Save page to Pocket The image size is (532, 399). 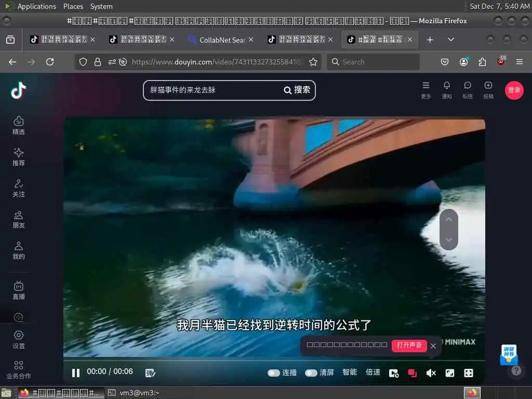445,62
